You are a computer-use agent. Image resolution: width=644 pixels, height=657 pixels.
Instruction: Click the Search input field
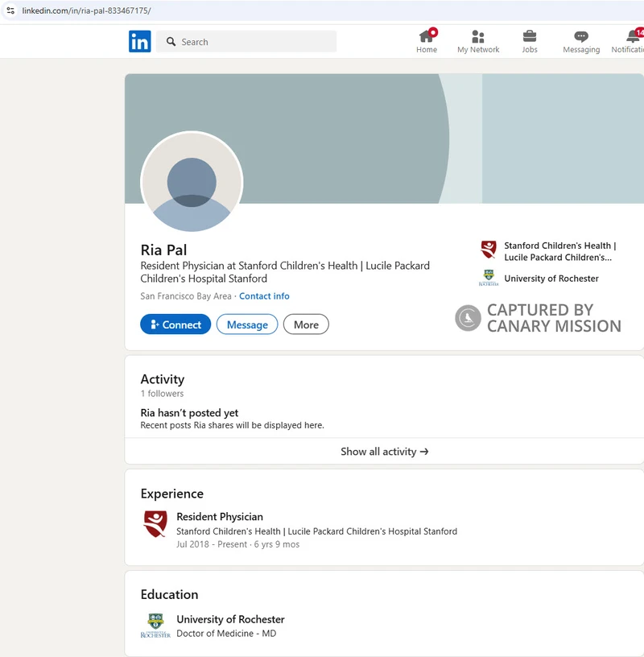[x=246, y=42]
